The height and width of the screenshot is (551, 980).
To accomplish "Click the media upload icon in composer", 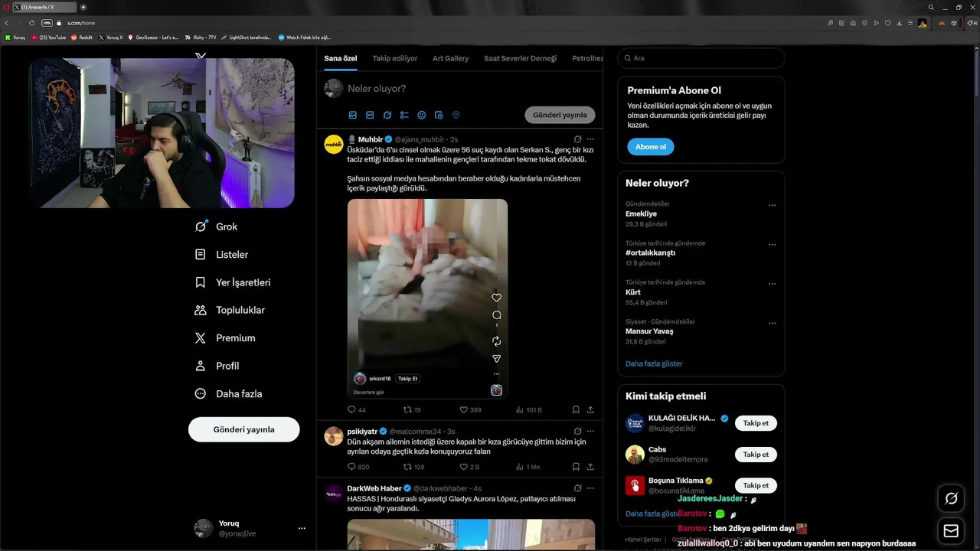I will 353,115.
